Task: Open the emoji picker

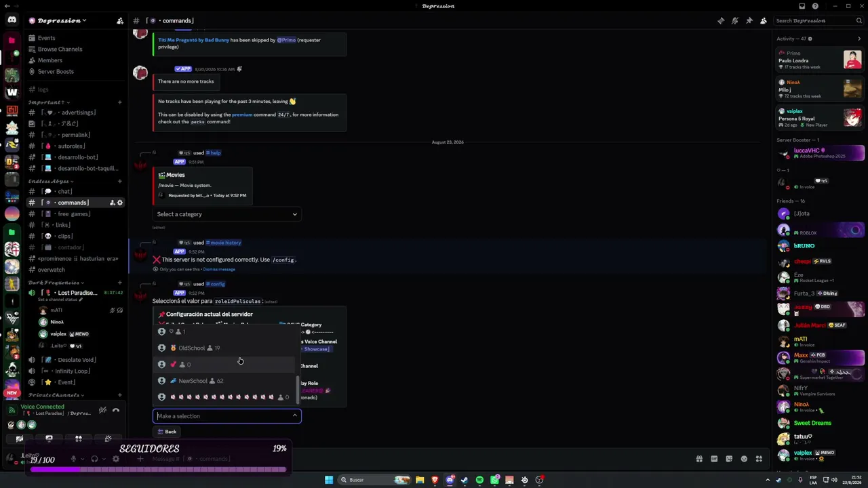Action: (744, 459)
